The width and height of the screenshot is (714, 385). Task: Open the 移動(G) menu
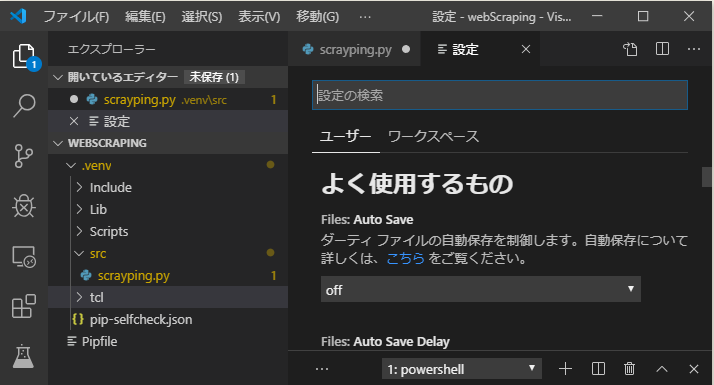coord(317,17)
